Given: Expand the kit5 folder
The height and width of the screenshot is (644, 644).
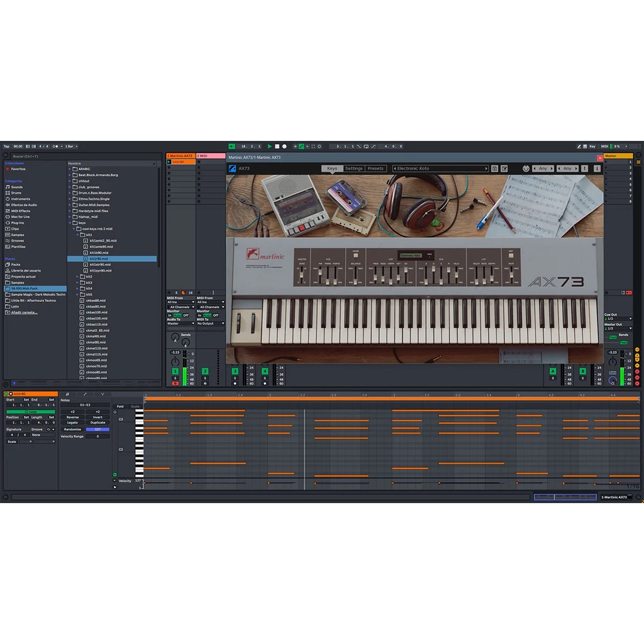Looking at the screenshot, I should click(x=77, y=294).
